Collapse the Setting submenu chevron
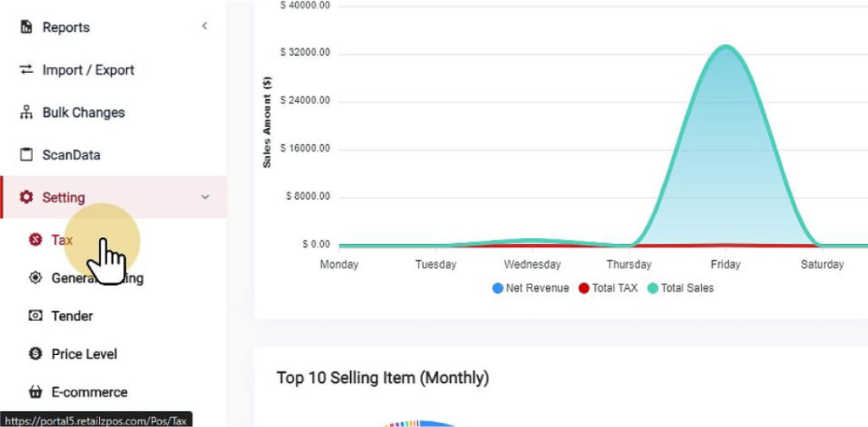The width and height of the screenshot is (868, 427). pos(204,197)
